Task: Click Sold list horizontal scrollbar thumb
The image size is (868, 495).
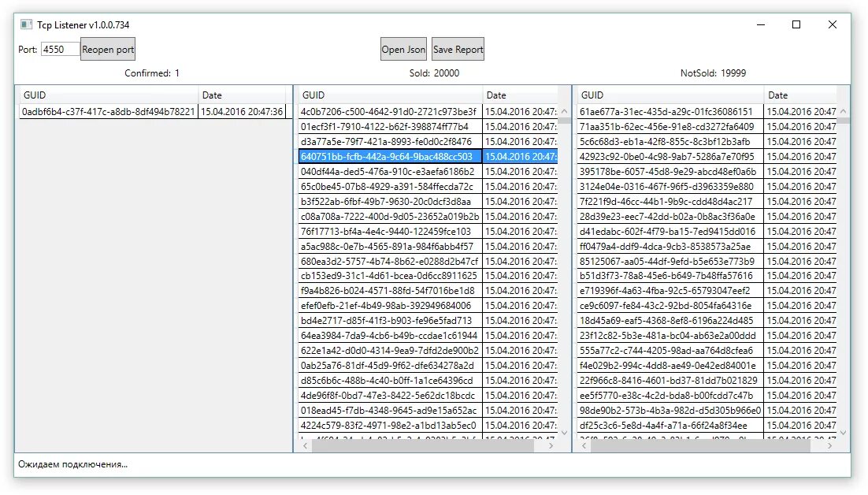Action: pos(423,445)
